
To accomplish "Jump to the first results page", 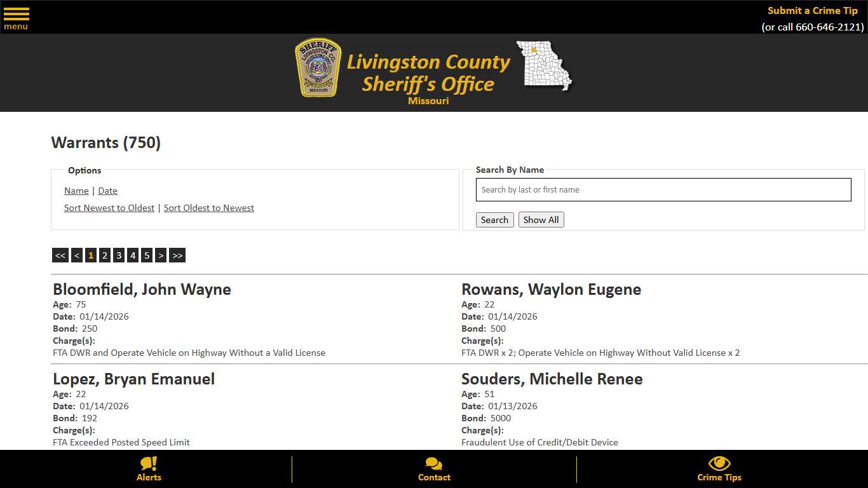I will [x=60, y=255].
